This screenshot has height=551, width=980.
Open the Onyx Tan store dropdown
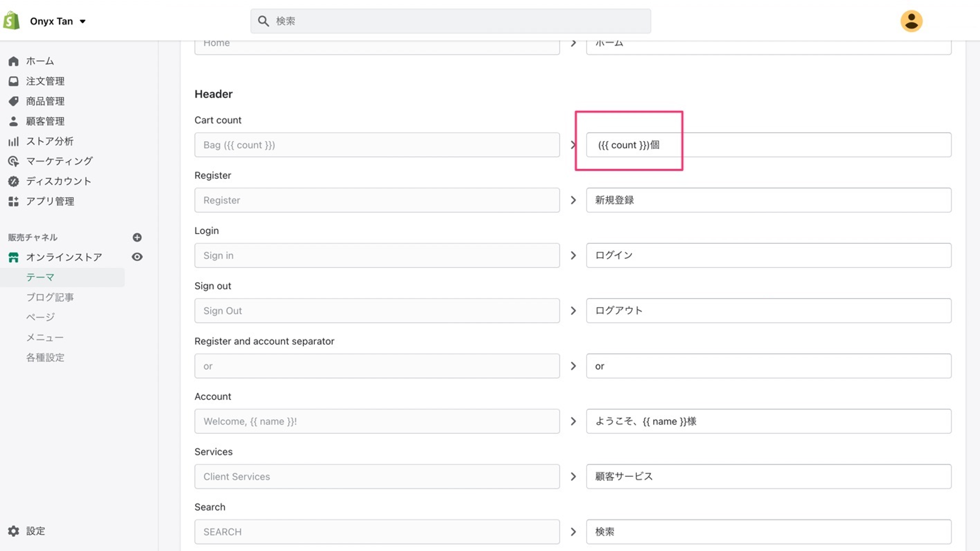click(58, 21)
